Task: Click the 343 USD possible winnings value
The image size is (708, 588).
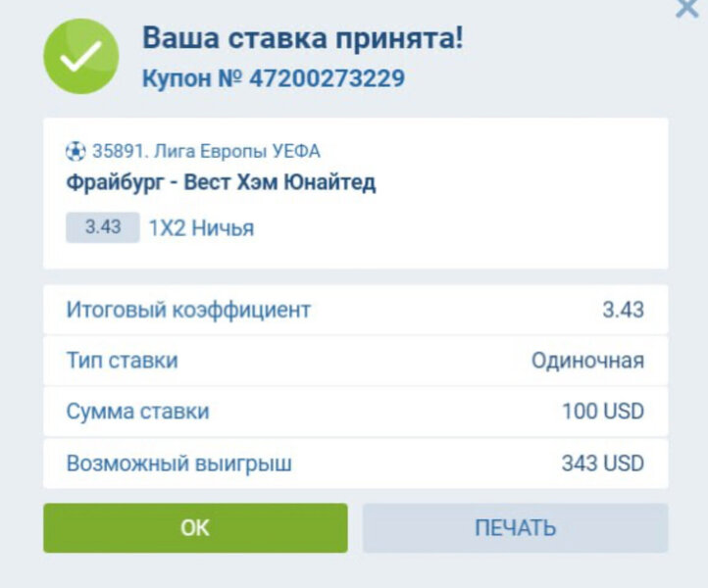Action: [602, 463]
